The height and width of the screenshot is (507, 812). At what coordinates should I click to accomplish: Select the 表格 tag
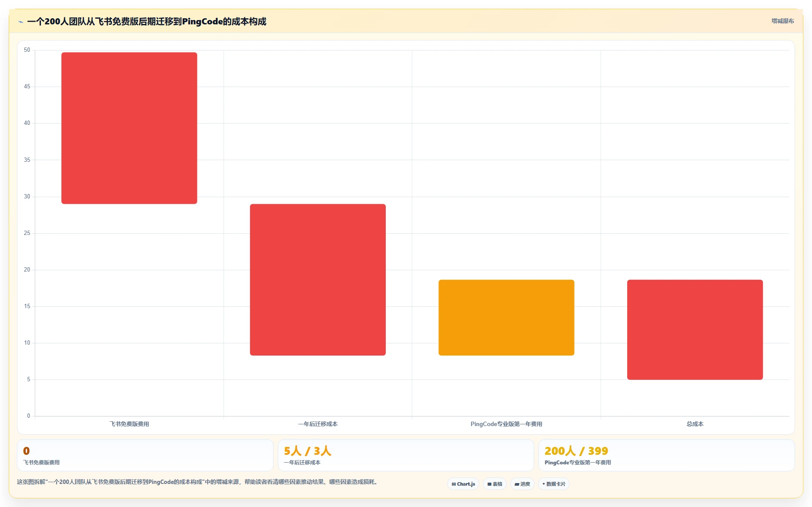coord(495,484)
